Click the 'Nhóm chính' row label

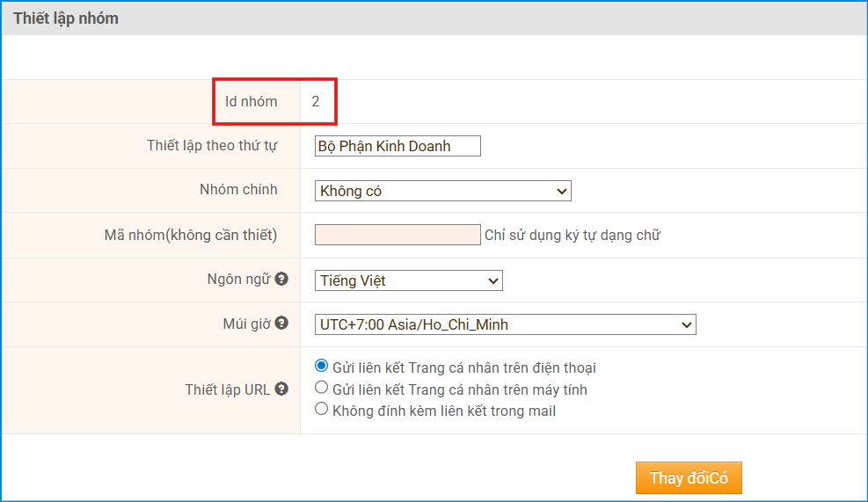tap(238, 190)
